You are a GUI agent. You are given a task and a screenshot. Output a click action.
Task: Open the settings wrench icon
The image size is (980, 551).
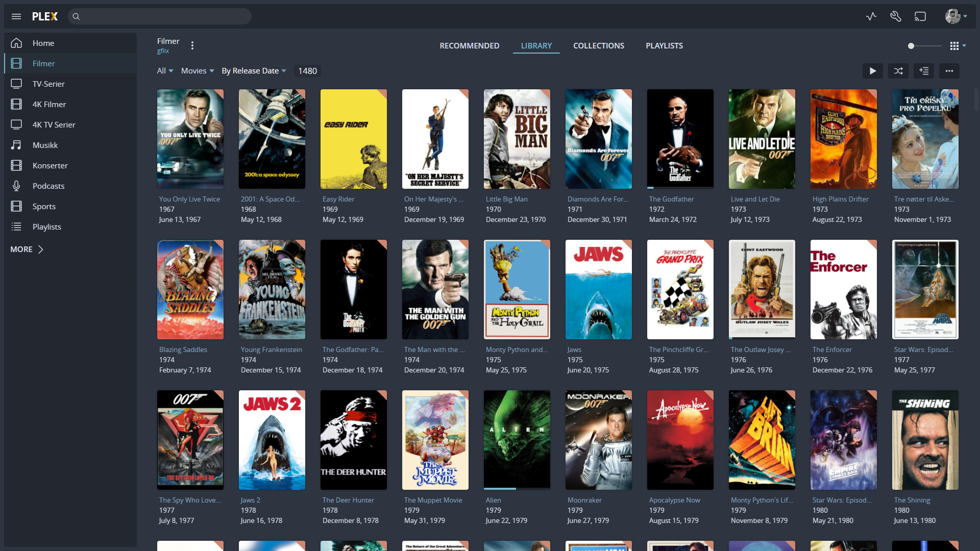point(896,16)
